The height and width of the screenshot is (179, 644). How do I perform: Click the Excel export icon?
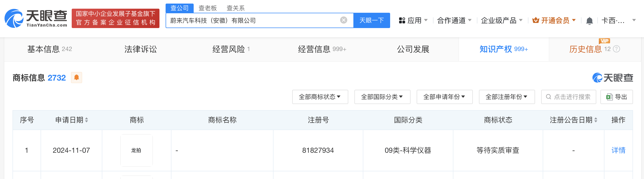[610, 97]
